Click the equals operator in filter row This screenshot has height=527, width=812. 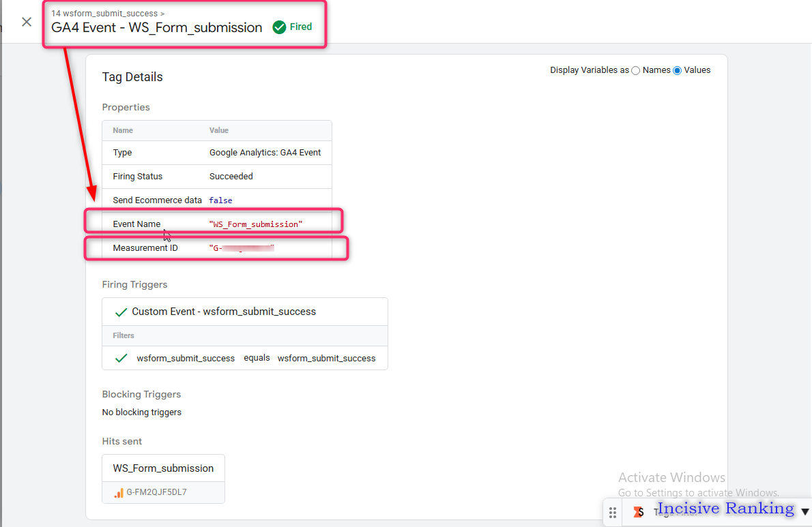257,358
